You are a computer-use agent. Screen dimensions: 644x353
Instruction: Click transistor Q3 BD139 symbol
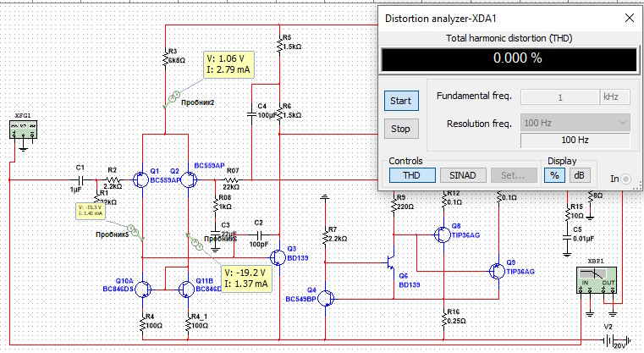pyautogui.click(x=278, y=256)
